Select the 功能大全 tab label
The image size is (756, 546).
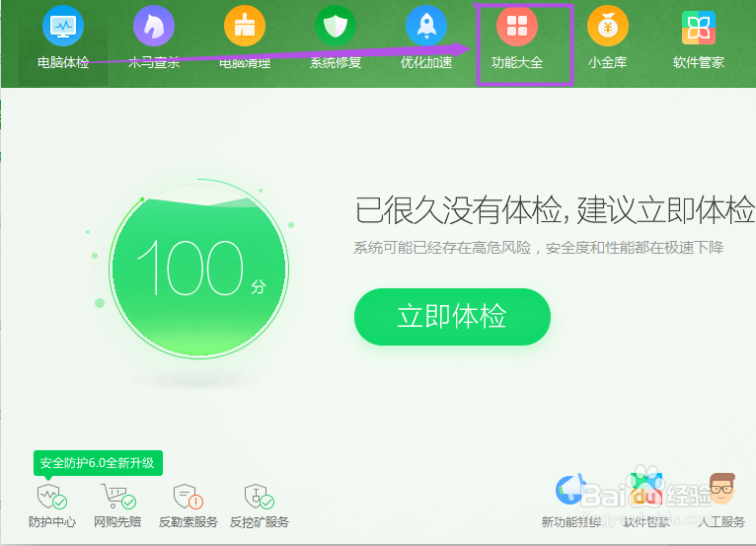[x=517, y=63]
